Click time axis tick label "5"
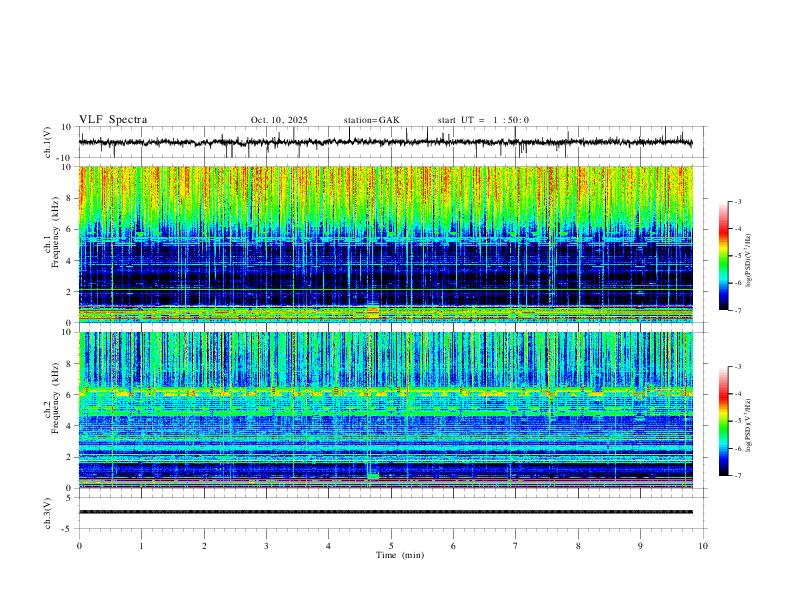 pos(391,546)
